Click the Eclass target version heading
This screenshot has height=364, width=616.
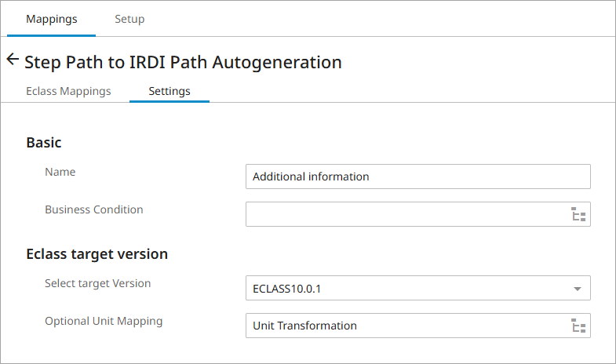[97, 253]
